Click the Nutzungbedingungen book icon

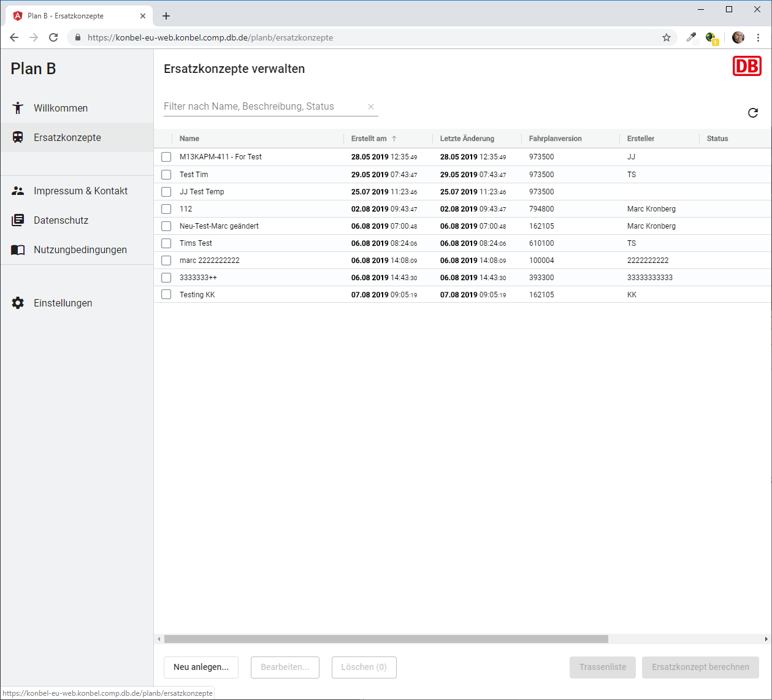click(x=18, y=249)
